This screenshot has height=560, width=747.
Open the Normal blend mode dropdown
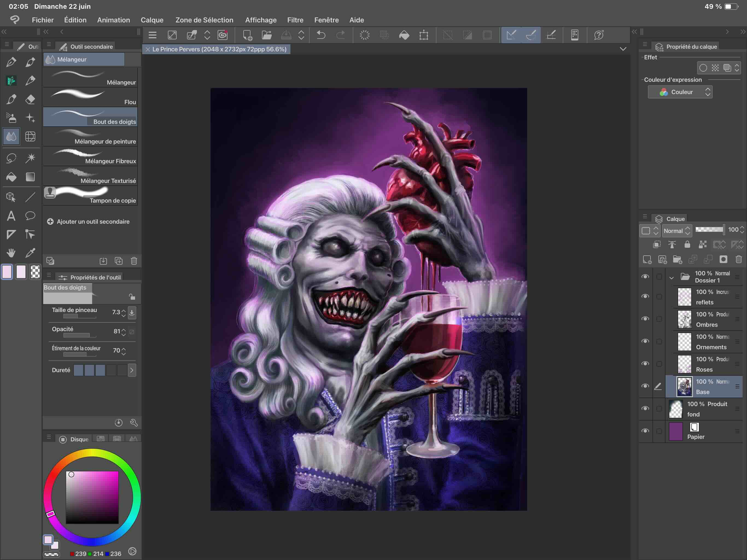[677, 231]
